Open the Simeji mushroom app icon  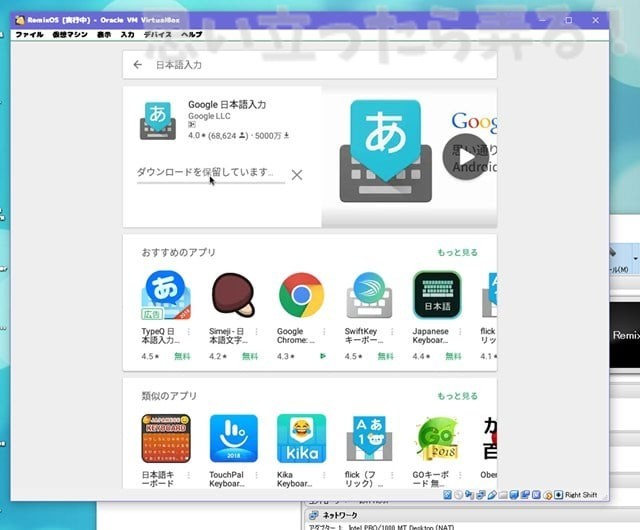[x=233, y=296]
